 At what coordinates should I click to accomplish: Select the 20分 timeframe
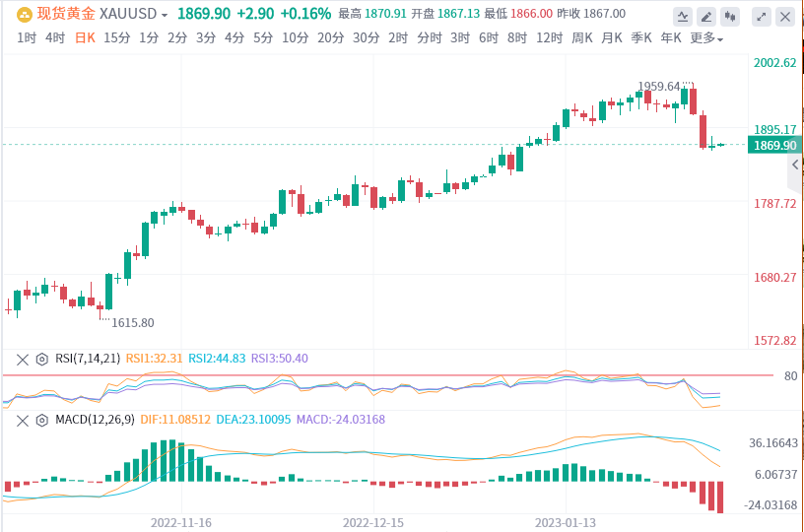pos(331,37)
